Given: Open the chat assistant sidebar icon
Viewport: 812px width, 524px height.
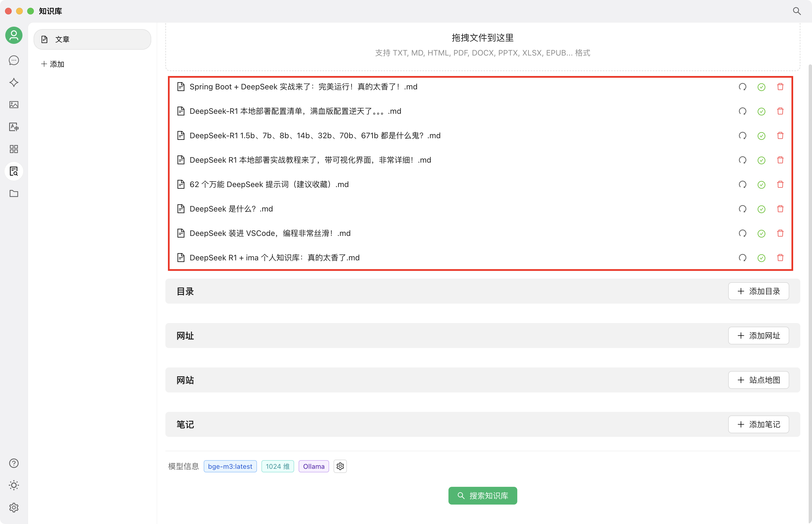Looking at the screenshot, I should pyautogui.click(x=14, y=61).
